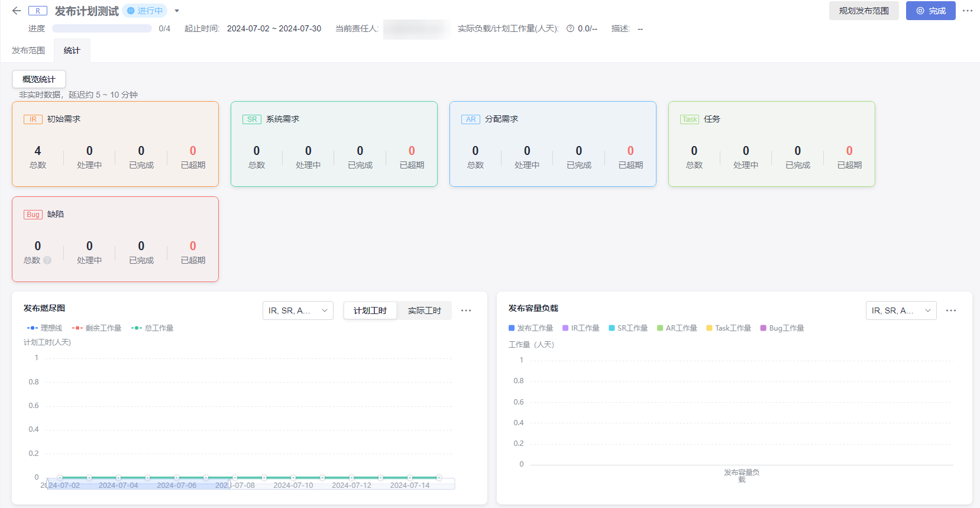Toggle 理想线 legend in burndown chart
The height and width of the screenshot is (508, 980).
[44, 328]
